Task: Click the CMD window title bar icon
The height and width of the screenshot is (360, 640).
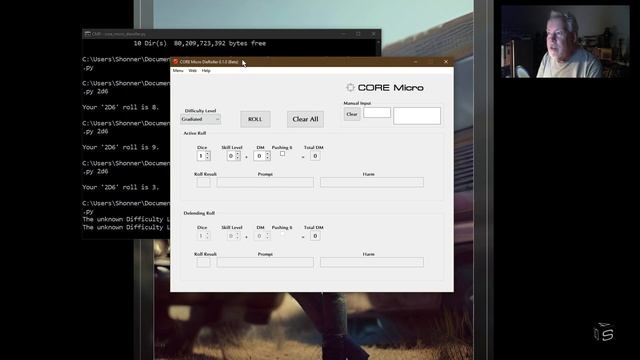Action: coord(87,34)
